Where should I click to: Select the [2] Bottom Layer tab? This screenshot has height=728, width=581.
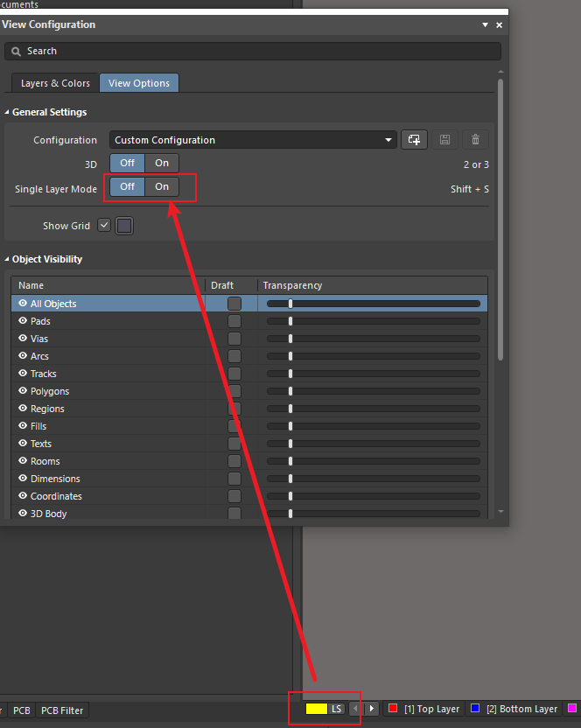click(x=514, y=709)
